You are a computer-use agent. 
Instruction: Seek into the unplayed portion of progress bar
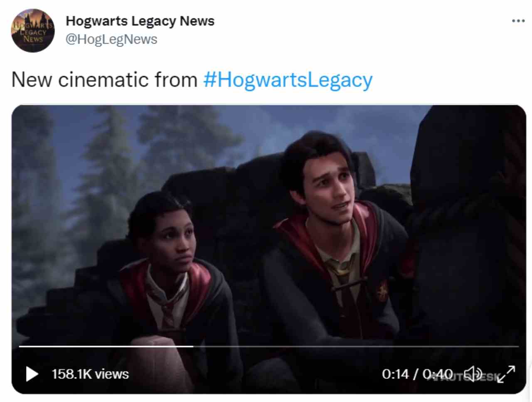tap(356, 346)
